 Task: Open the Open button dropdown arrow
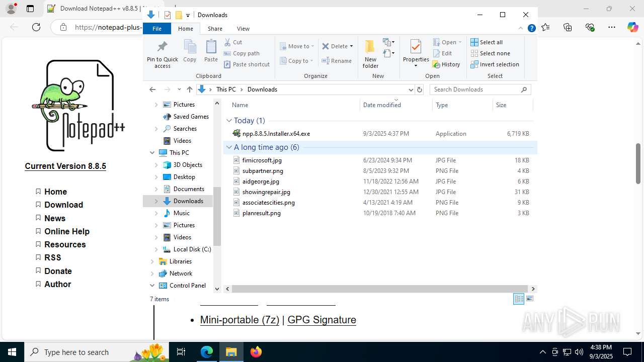tap(460, 42)
